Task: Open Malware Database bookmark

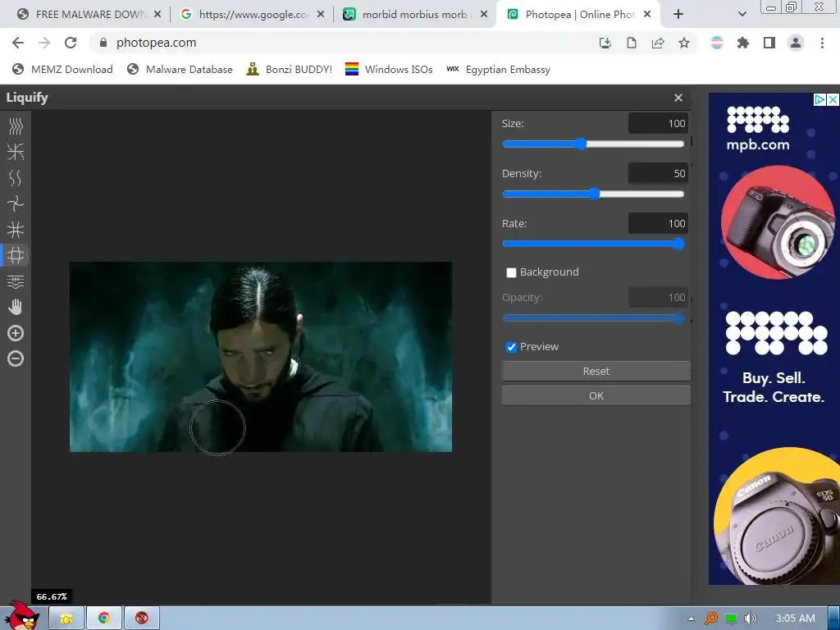Action: point(180,70)
